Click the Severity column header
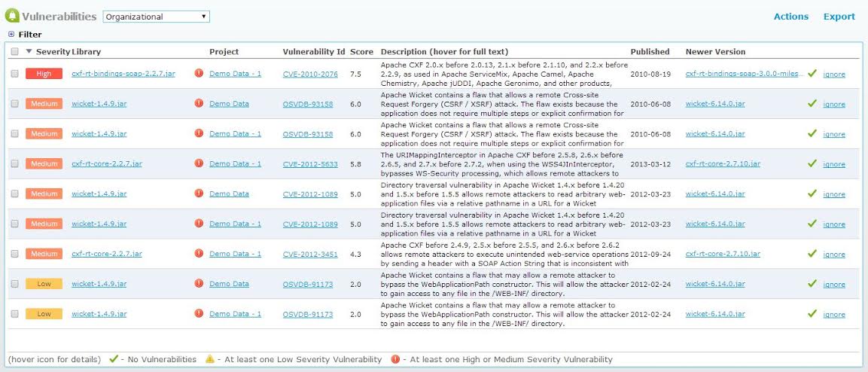 pyautogui.click(x=53, y=51)
